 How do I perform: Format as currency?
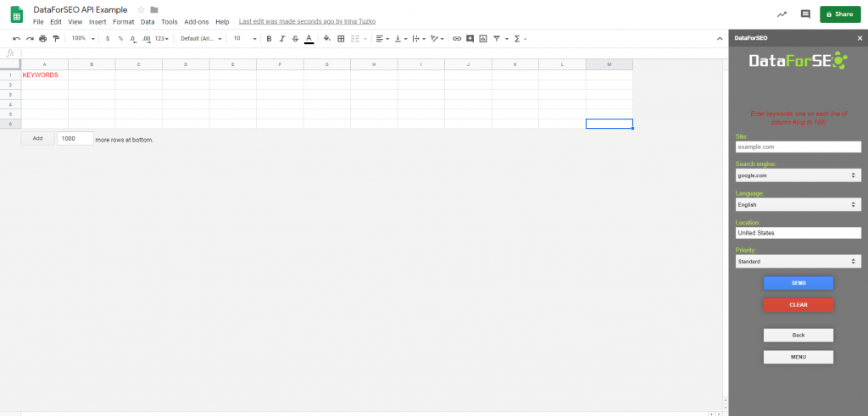108,39
